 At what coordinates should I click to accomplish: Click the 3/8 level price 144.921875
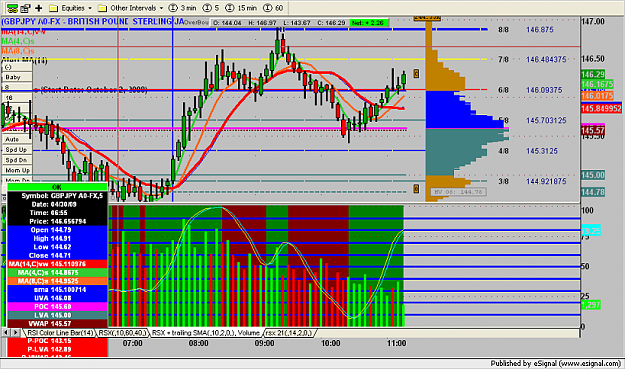[x=546, y=181]
